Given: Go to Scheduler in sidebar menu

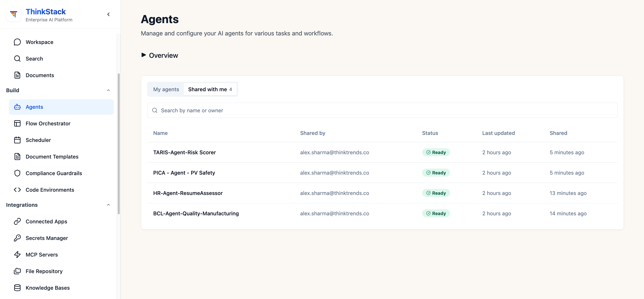Looking at the screenshot, I should pos(61,140).
